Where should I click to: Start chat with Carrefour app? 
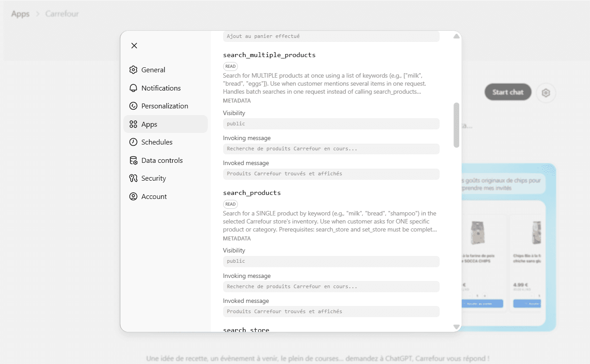coord(508,92)
